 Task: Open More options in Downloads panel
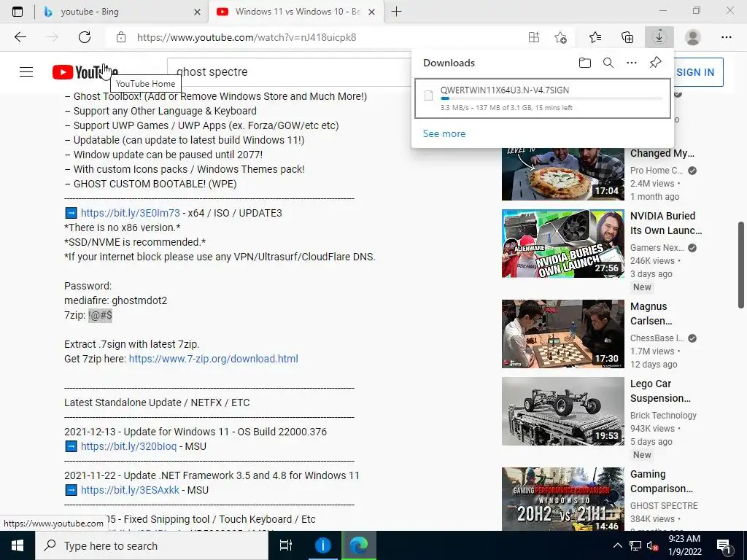(632, 63)
